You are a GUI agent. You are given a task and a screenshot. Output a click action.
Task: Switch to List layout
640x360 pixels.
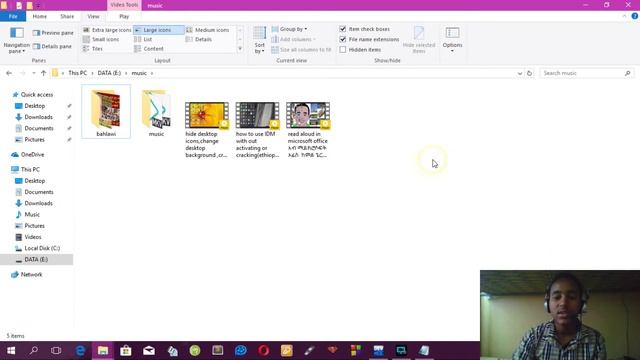tap(143, 39)
